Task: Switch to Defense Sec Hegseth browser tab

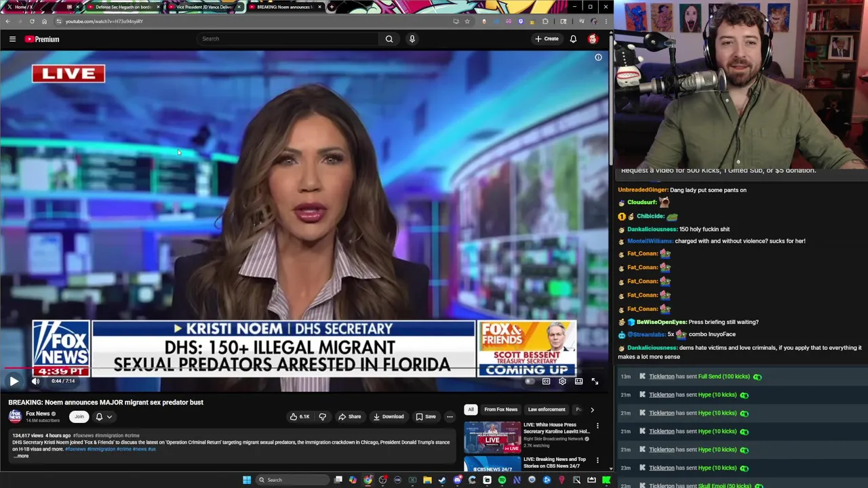Action: (x=123, y=7)
